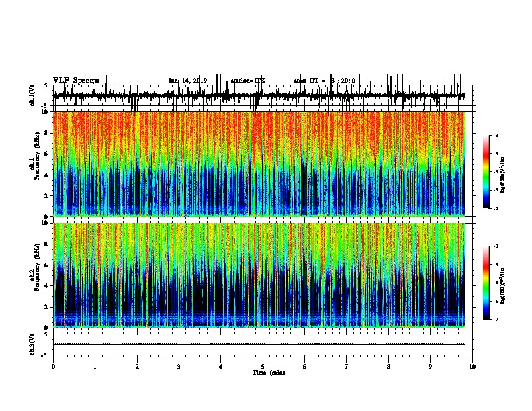Click time axis tick label "8"
Image resolution: width=532 pixels, height=411 pixels.
[x=388, y=367]
